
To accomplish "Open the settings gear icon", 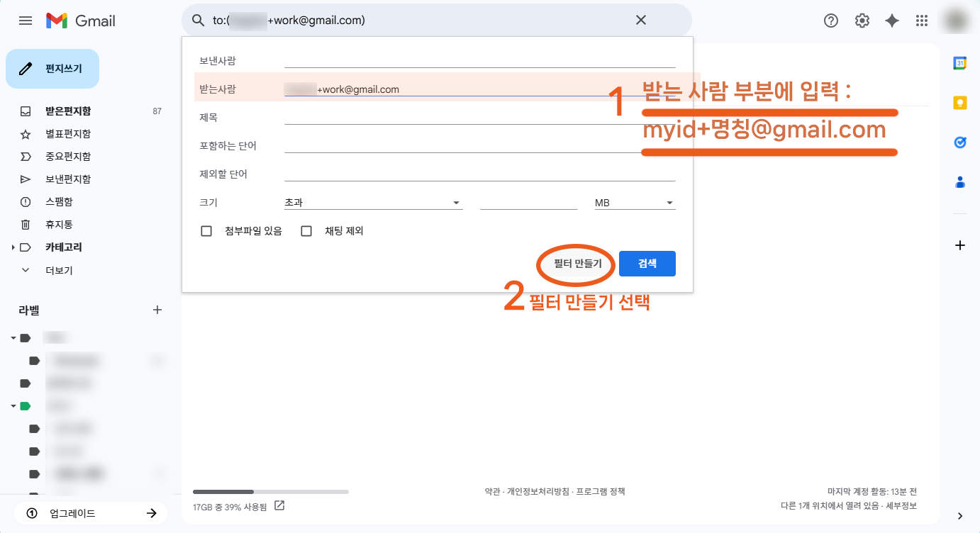I will pos(862,21).
